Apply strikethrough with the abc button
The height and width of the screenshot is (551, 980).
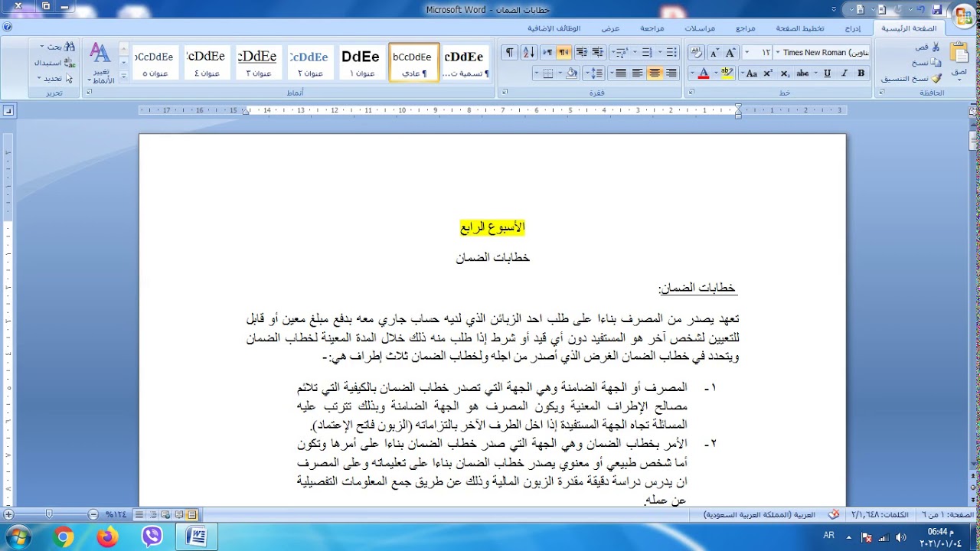coord(803,73)
